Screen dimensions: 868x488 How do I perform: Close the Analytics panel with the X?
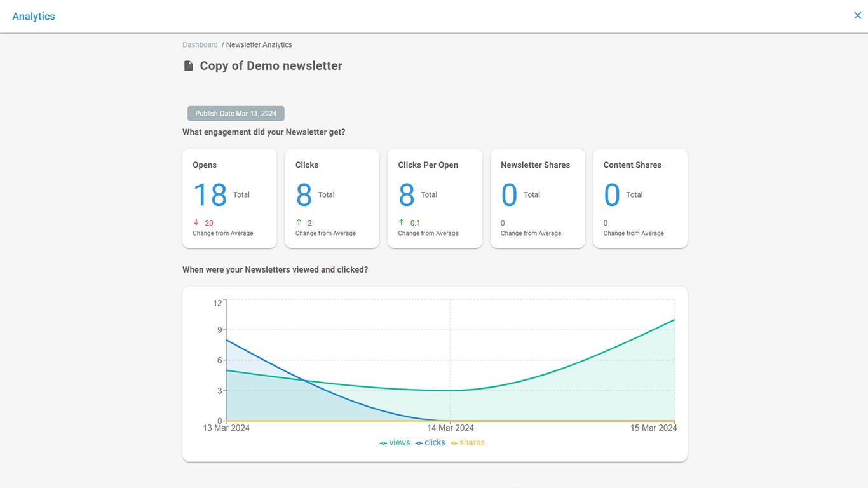point(857,16)
